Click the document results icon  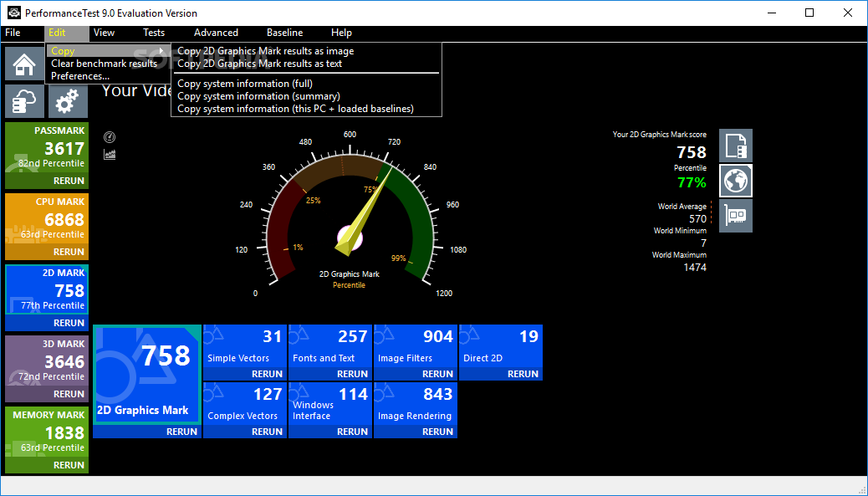tap(736, 146)
